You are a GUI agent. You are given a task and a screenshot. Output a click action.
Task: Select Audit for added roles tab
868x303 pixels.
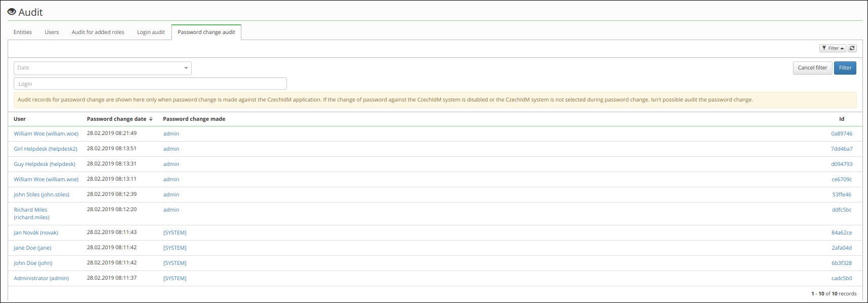click(x=98, y=32)
